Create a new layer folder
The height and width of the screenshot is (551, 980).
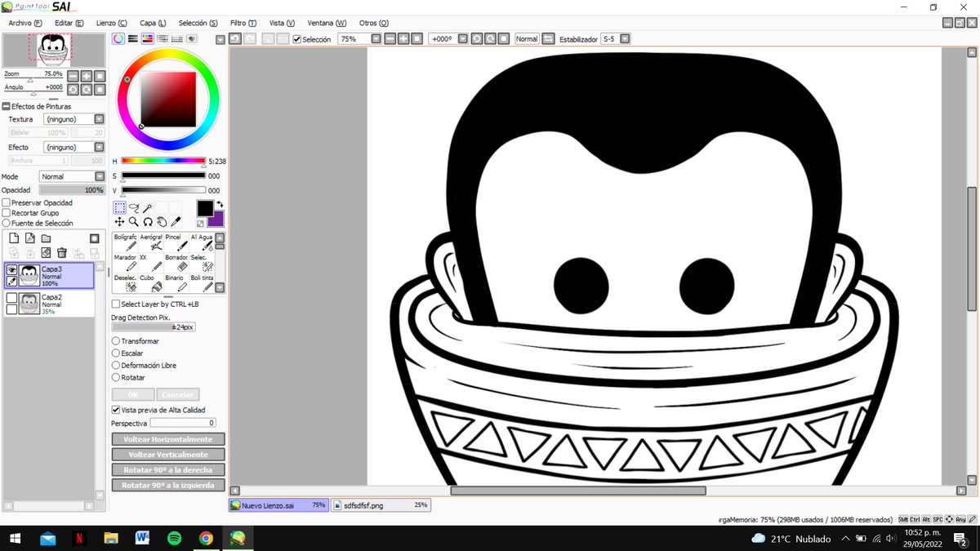(46, 238)
